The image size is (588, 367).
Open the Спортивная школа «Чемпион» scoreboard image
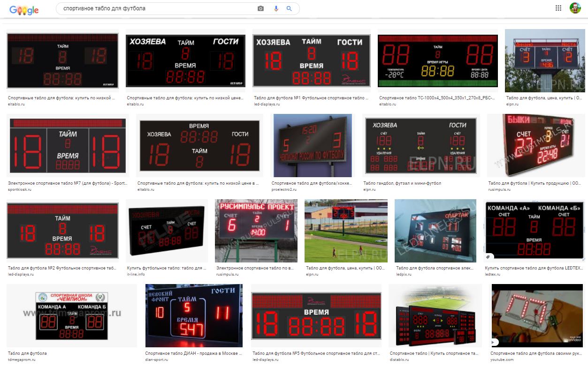pos(72,315)
